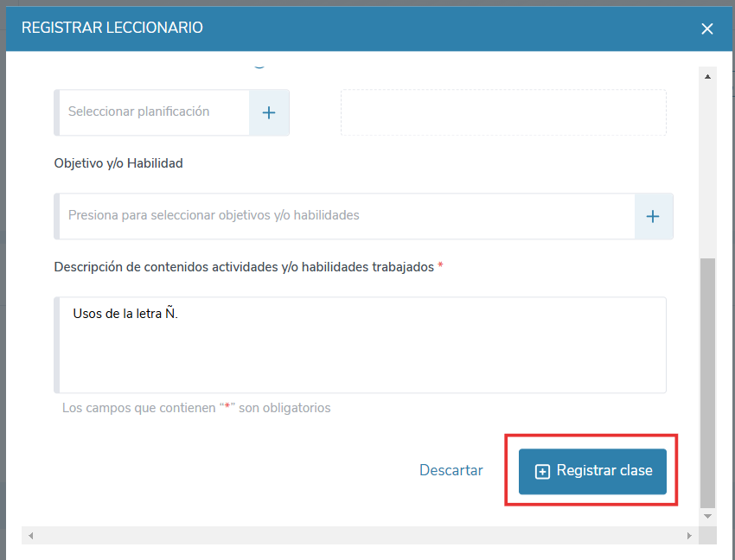735x560 pixels.
Task: Click the horizontal scrollbar right arrow
Action: (689, 536)
